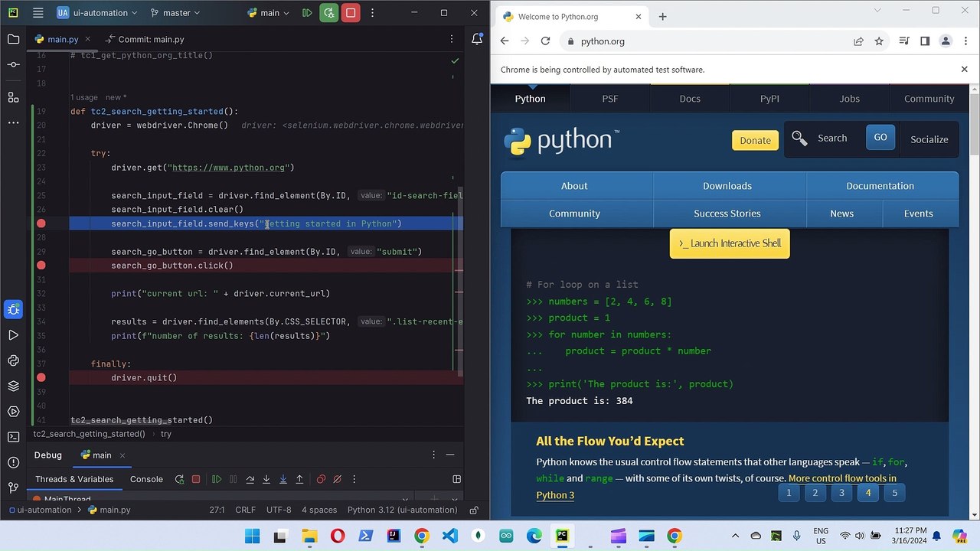Open the Structure tool window icon
This screenshot has height=551, width=980.
(13, 97)
